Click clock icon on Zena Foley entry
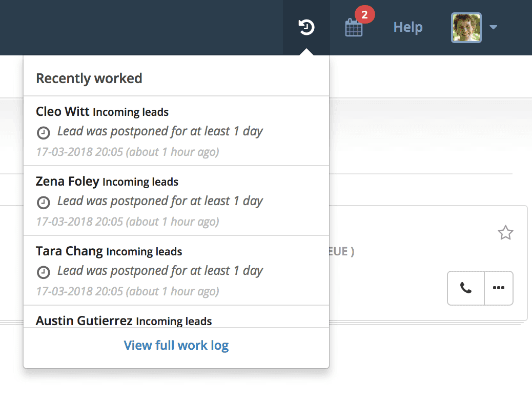 click(x=44, y=203)
